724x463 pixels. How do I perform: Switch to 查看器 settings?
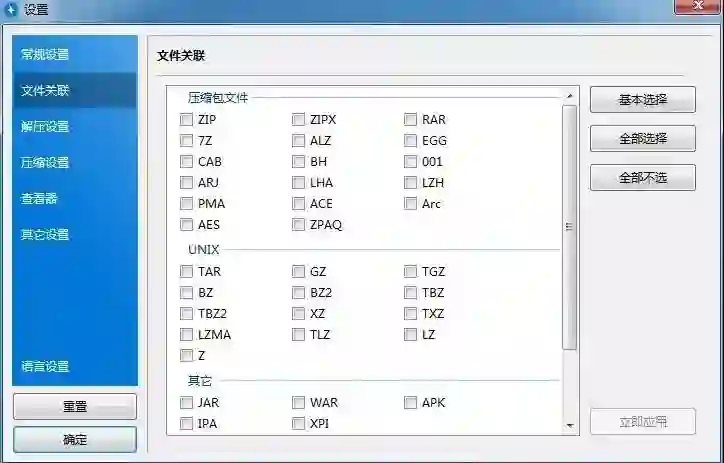pos(75,198)
